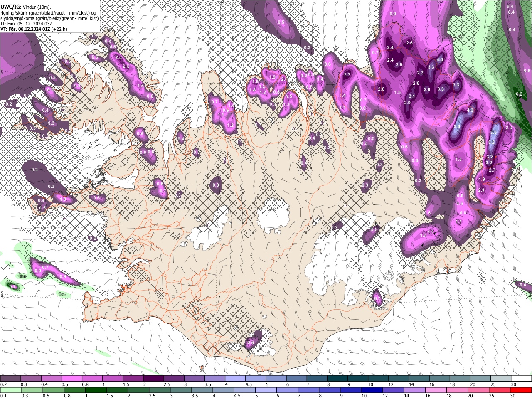Click the 3.1 snowfall value on the map
This screenshot has width=532, height=399.
pyautogui.click(x=412, y=96)
